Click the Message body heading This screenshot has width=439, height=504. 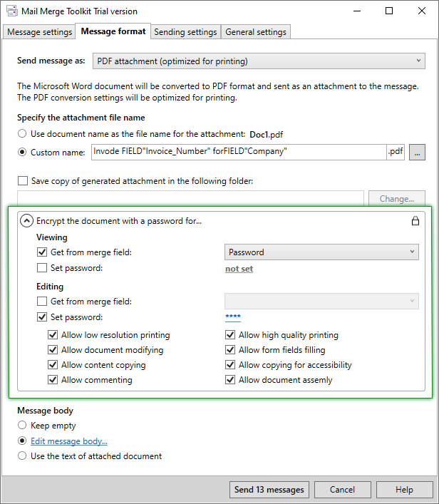coord(45,411)
